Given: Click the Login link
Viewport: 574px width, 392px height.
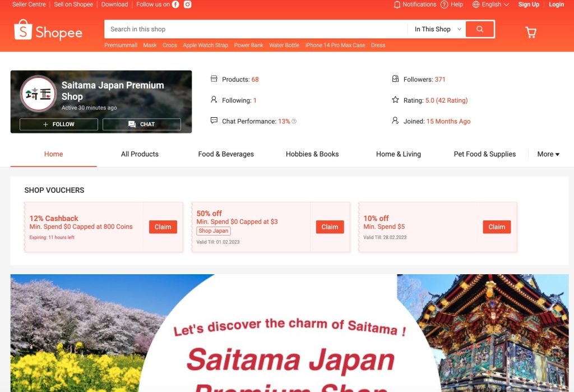Looking at the screenshot, I should pyautogui.click(x=557, y=4).
